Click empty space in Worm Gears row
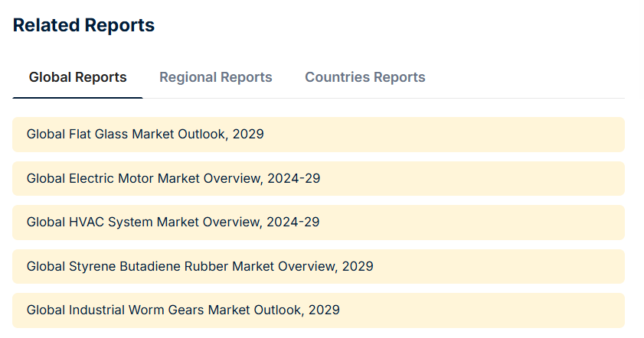Image resolution: width=644 pixels, height=338 pixels. (482, 310)
